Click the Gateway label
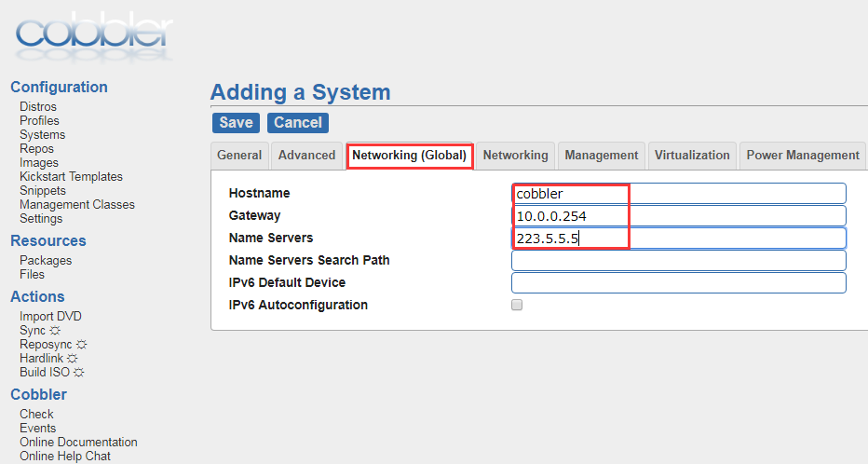The width and height of the screenshot is (868, 464). coord(254,215)
